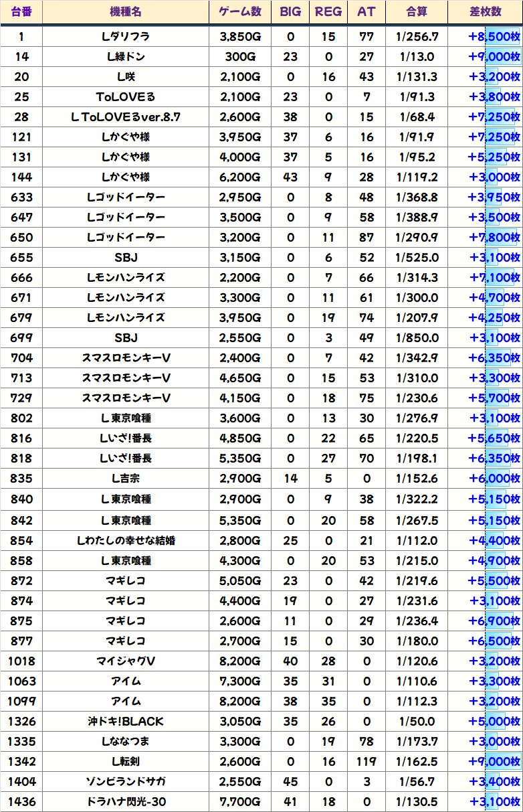Screen dimensions: 523x812
Task: Click the 4,000G game count
Action: 240,157
